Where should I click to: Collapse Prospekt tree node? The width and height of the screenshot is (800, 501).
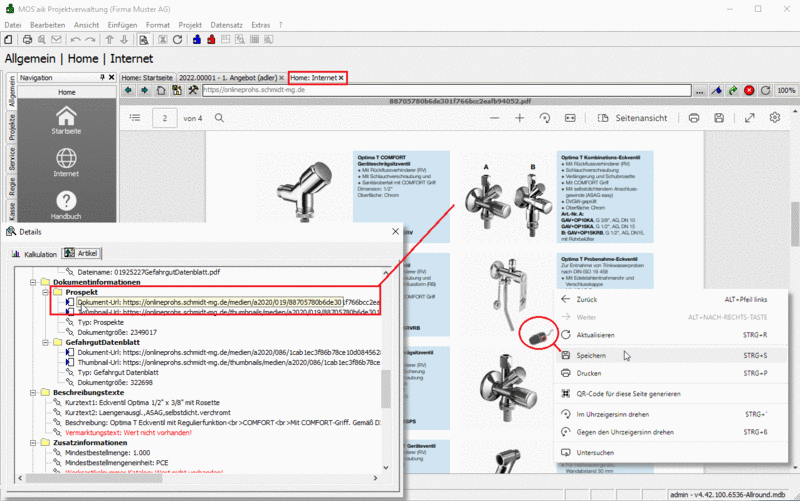(45, 292)
